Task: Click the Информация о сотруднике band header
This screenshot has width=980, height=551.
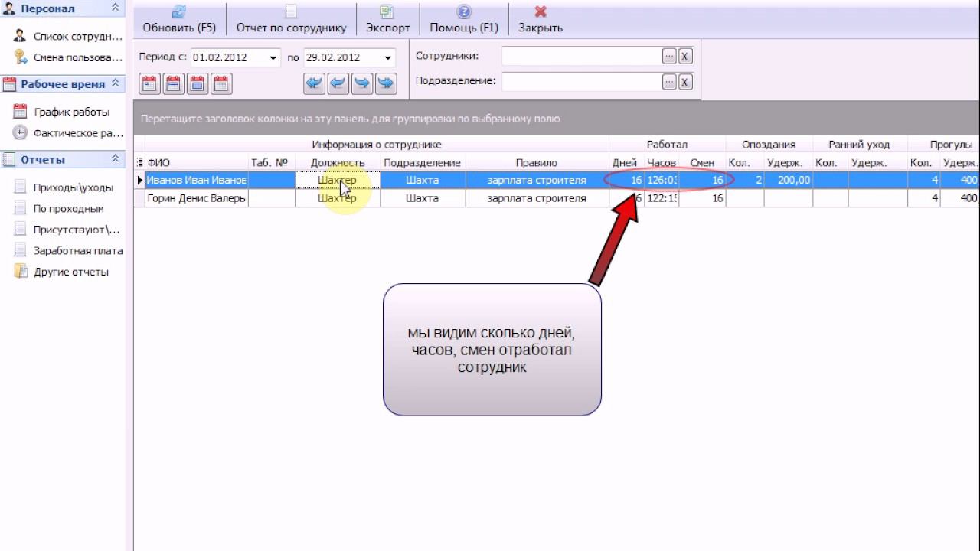Action: [377, 145]
